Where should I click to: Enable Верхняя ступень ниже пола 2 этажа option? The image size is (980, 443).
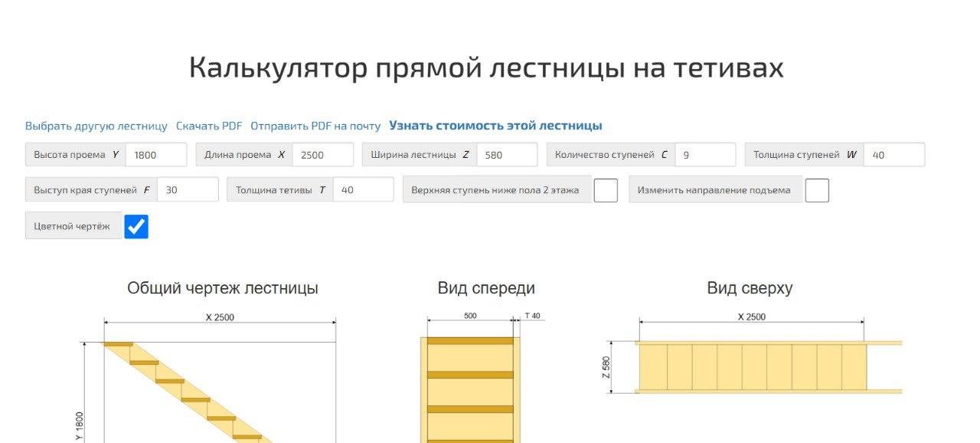coord(605,189)
